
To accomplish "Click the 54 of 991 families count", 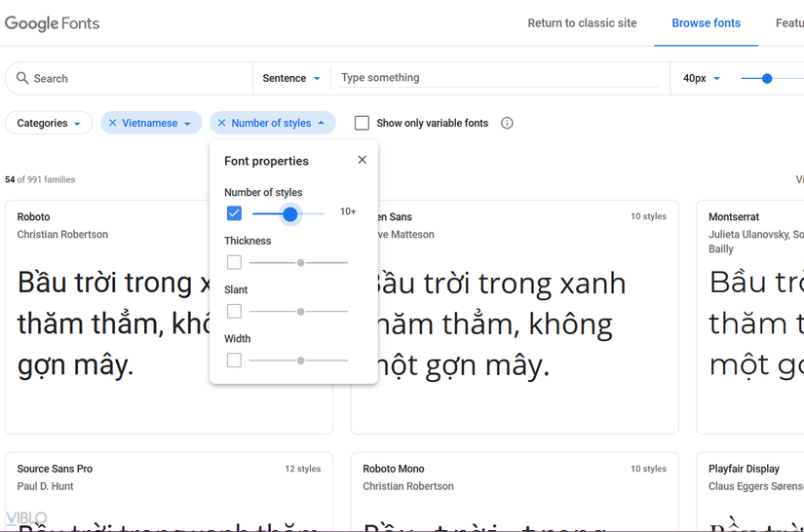I will coord(40,179).
